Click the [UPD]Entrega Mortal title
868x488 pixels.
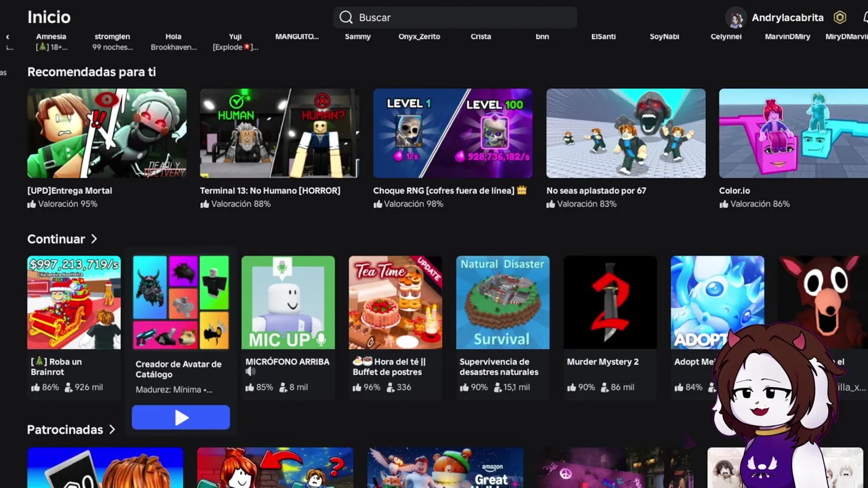[x=70, y=190]
